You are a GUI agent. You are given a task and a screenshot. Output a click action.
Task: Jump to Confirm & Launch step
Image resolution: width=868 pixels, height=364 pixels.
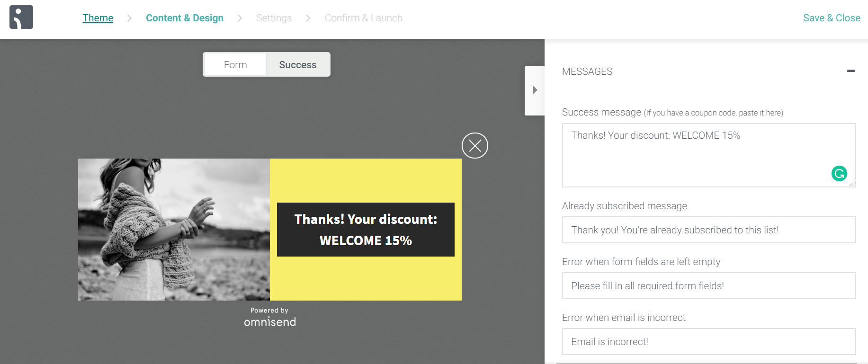pyautogui.click(x=364, y=18)
